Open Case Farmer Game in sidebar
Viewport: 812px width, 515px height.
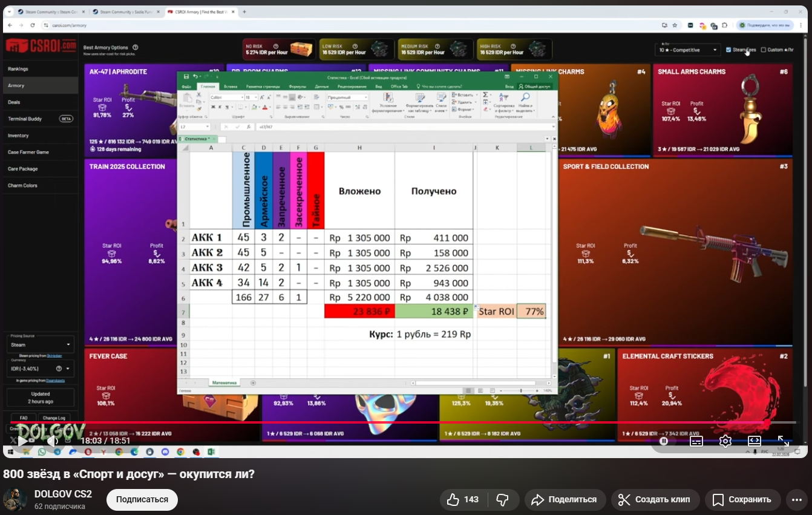40,152
